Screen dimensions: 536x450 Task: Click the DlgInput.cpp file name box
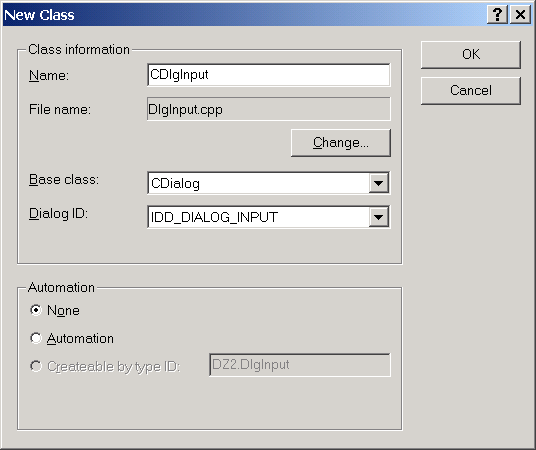pyautogui.click(x=269, y=109)
